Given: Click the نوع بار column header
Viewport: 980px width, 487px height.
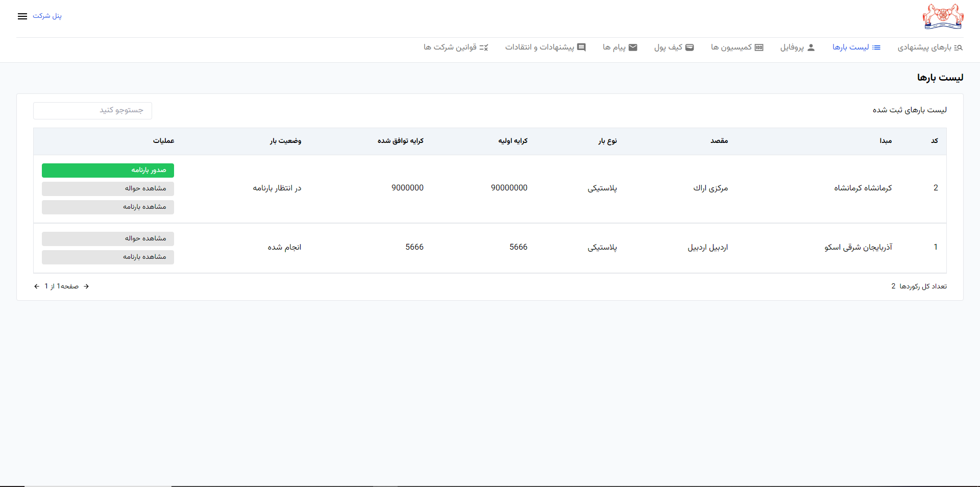Looking at the screenshot, I should [607, 141].
